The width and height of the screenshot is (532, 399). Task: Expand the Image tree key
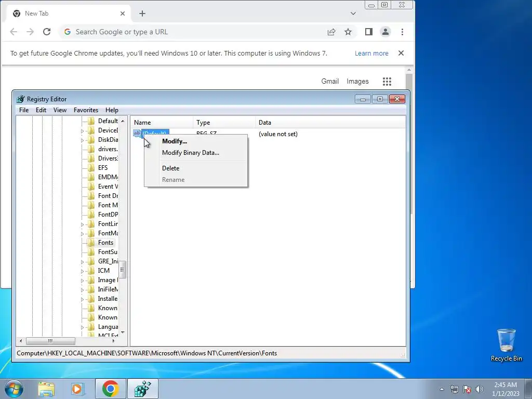coord(82,281)
